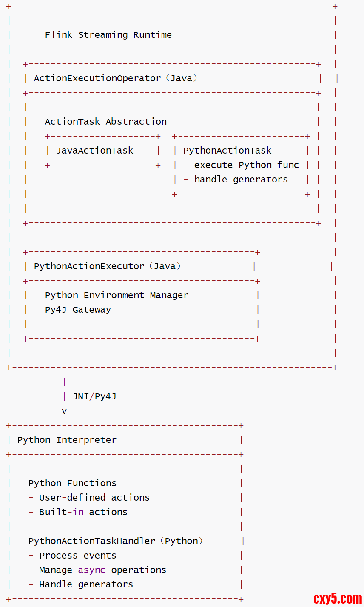The height and width of the screenshot is (607, 364).
Task: Click the Python Functions heading
Action: tap(72, 483)
